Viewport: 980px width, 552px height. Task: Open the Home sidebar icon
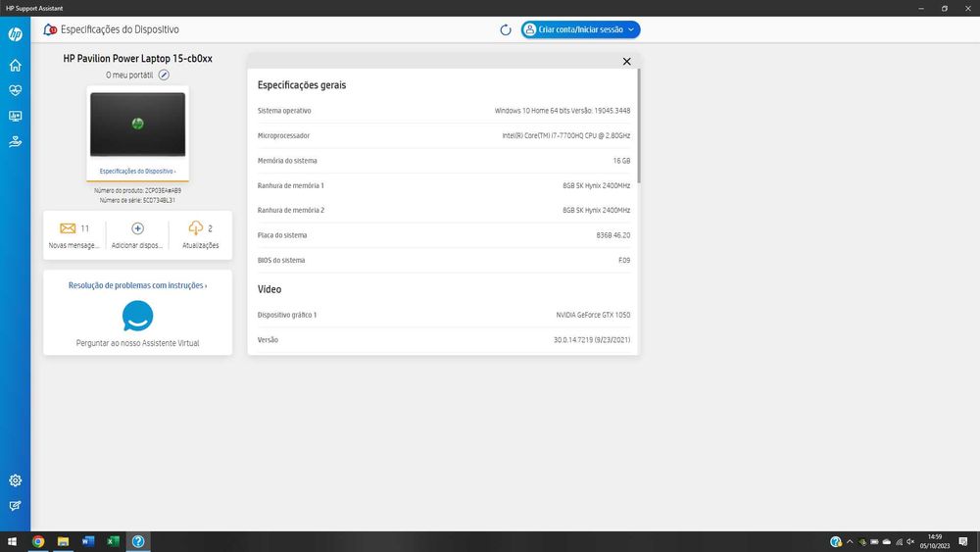15,65
